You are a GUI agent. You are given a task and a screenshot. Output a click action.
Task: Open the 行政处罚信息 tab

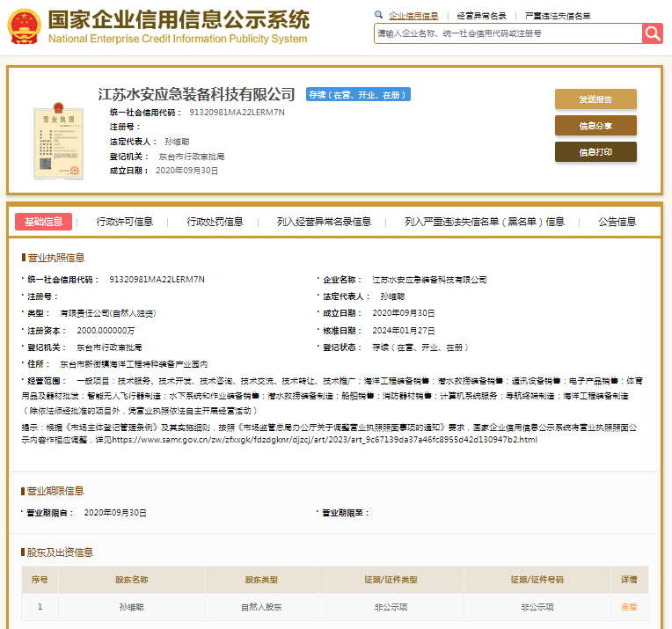(215, 222)
